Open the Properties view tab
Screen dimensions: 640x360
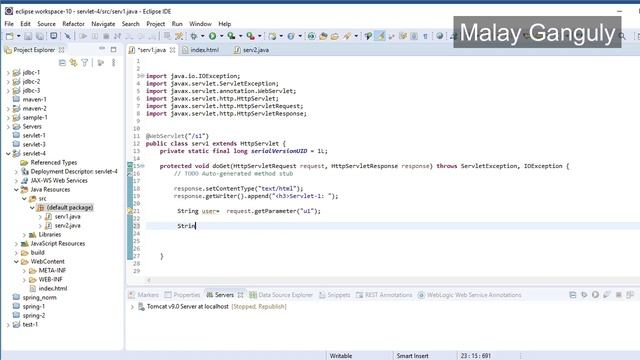coord(182,295)
